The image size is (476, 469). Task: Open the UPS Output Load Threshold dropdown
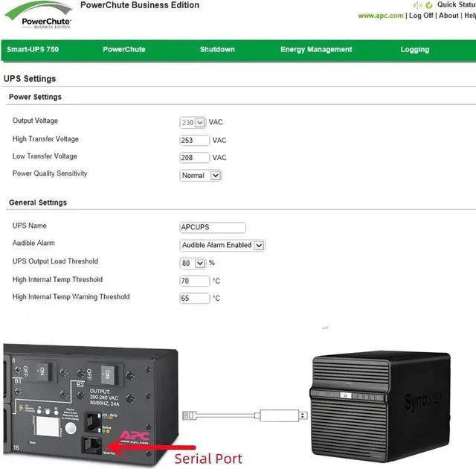coord(193,264)
